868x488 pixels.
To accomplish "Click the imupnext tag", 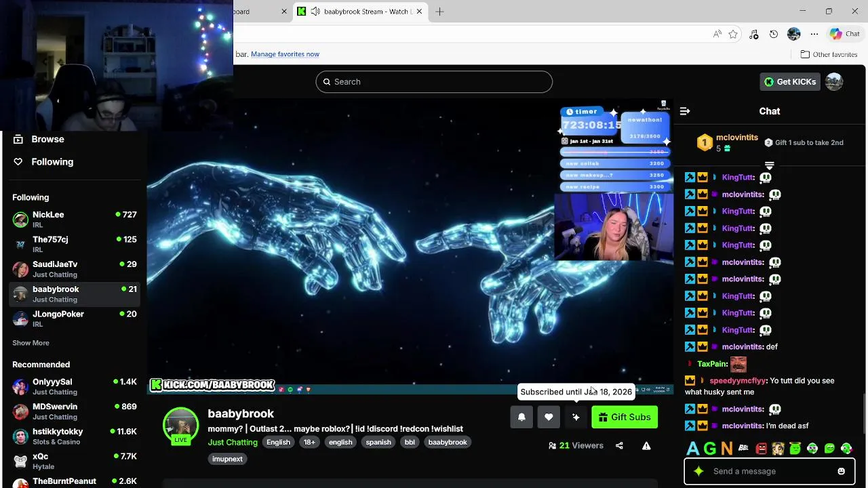I will coord(227,459).
